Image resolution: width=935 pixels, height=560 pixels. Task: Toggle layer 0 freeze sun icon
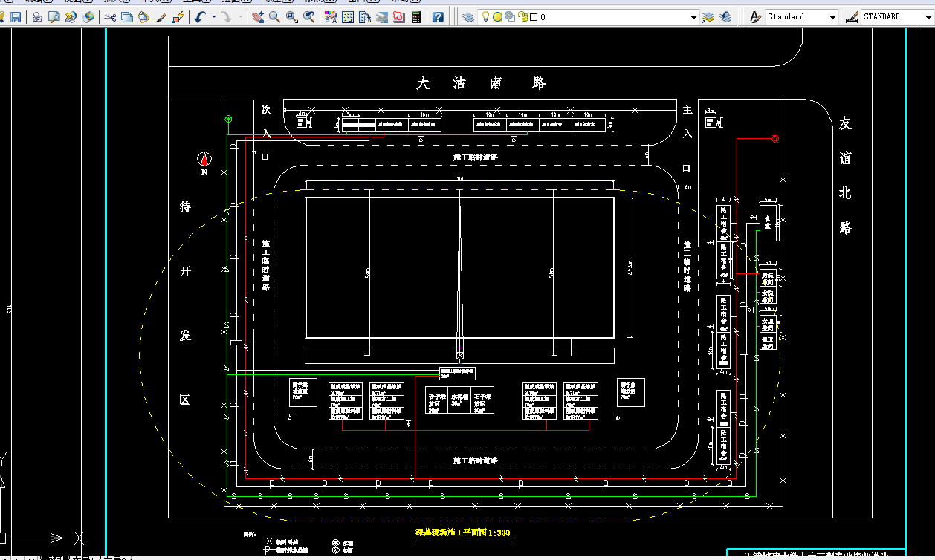click(497, 17)
